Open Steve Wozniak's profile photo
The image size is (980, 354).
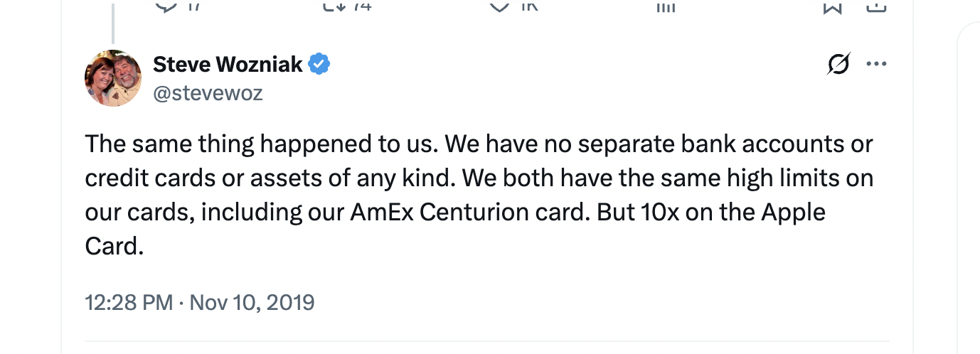coord(113,78)
